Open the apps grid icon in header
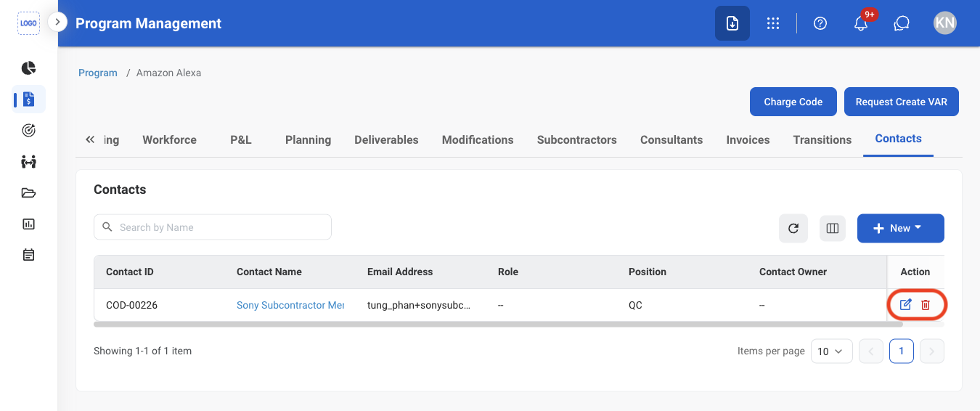 [x=773, y=23]
